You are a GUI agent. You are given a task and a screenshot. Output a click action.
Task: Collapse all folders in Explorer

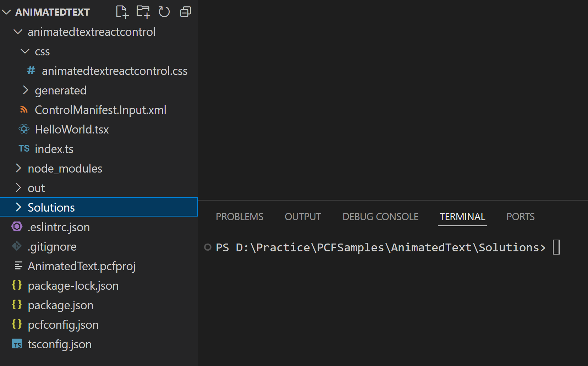(x=185, y=12)
